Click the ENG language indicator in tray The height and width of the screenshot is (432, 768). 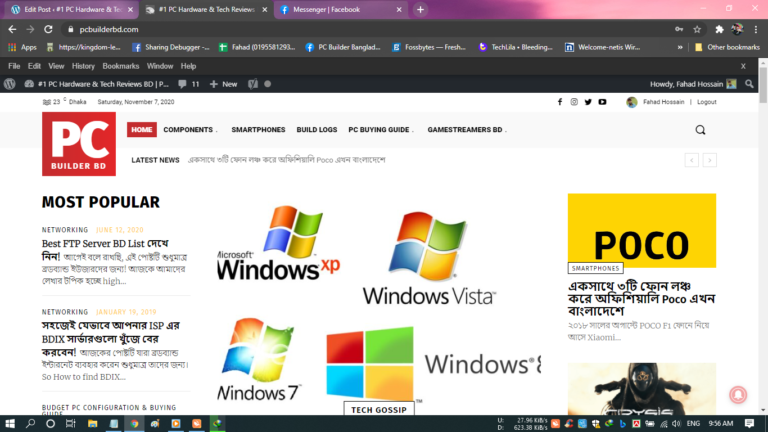[693, 424]
